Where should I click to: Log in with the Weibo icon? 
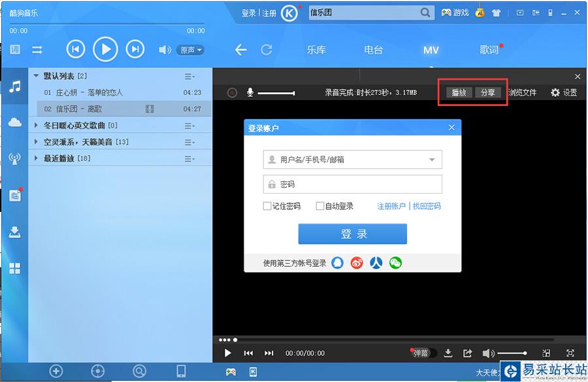tap(357, 262)
